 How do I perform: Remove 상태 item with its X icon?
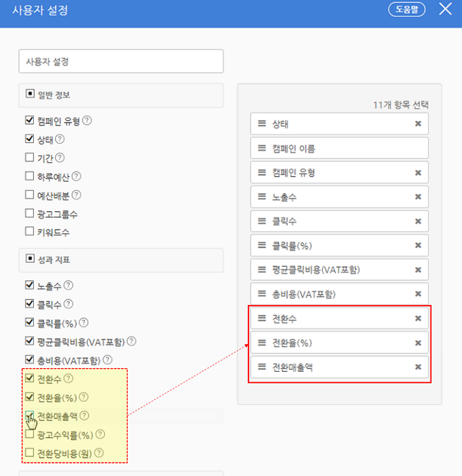point(418,124)
